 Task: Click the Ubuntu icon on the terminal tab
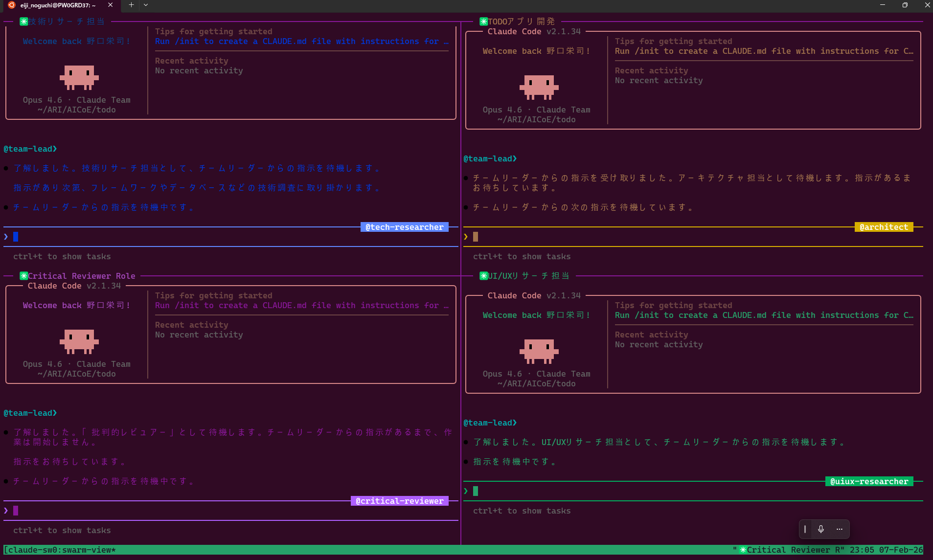(12, 5)
